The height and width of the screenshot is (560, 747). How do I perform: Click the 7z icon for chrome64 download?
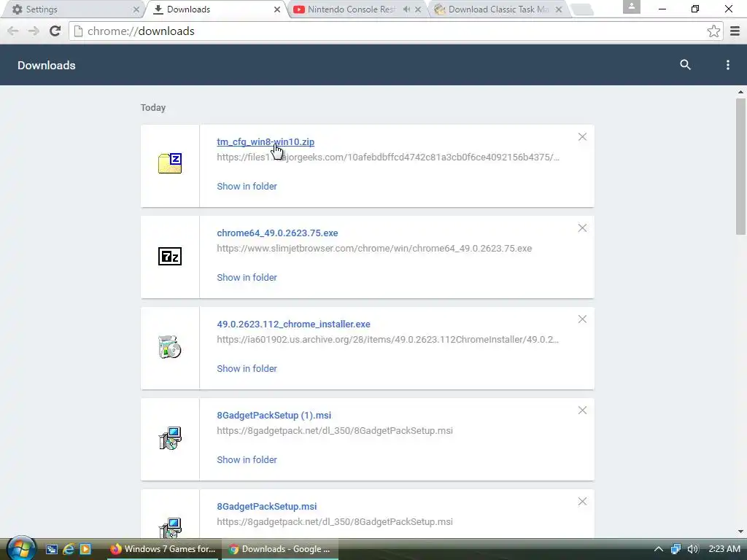(x=170, y=256)
